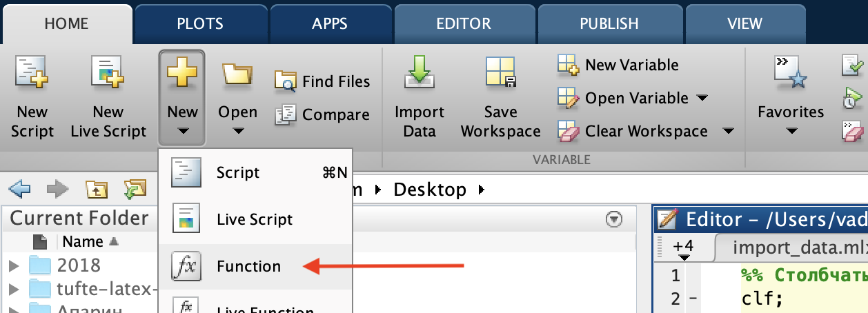
Task: Click the New Live Script icon
Action: [108, 73]
